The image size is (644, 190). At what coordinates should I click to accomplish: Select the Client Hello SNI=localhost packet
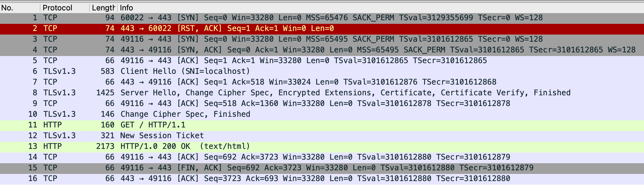[322, 72]
